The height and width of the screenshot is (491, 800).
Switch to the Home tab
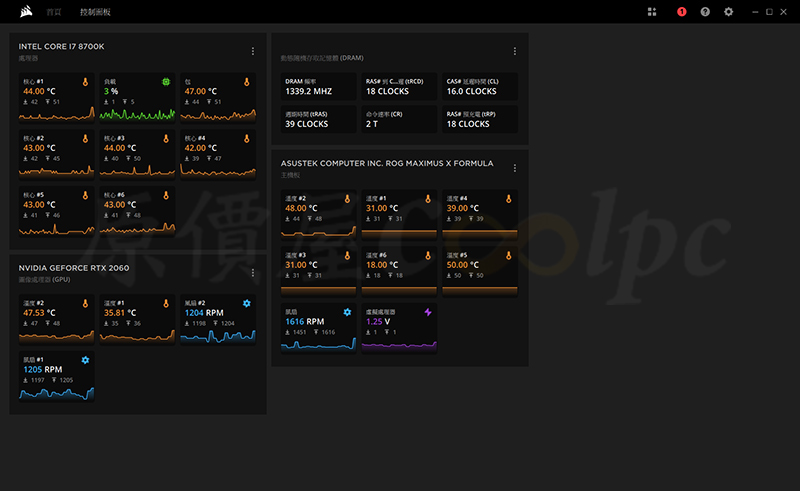coord(54,12)
